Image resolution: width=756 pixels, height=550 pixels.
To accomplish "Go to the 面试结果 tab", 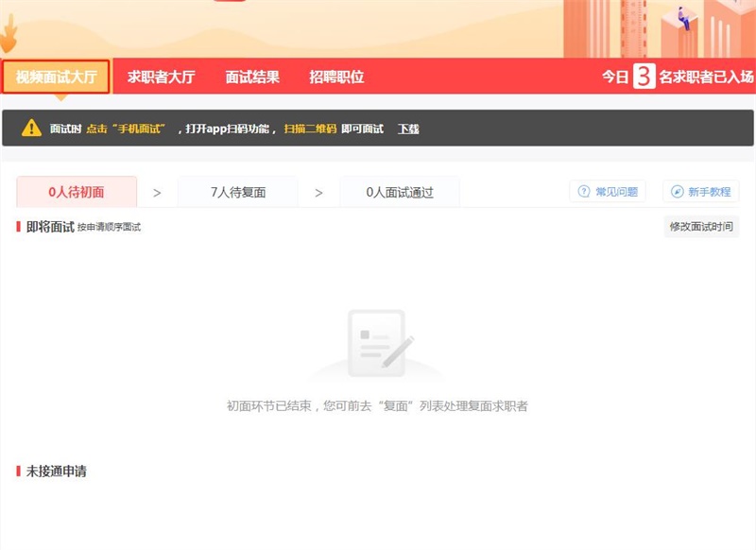I will point(252,77).
